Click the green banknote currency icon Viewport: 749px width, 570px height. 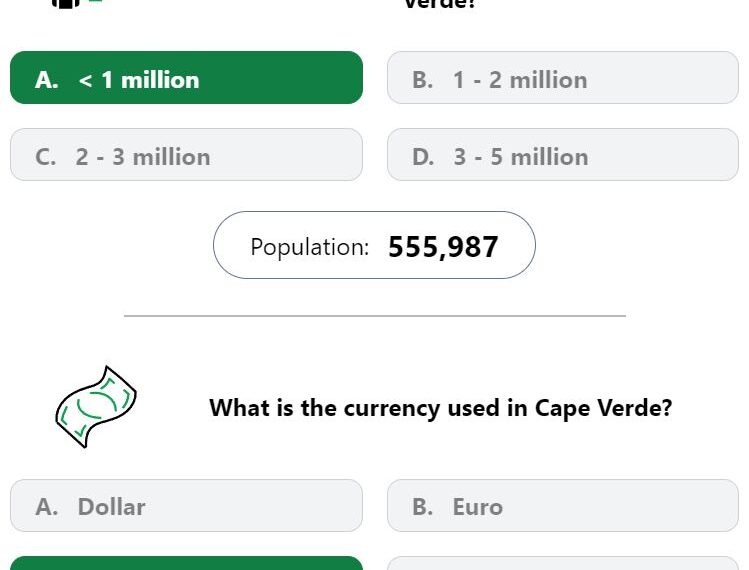pyautogui.click(x=96, y=407)
